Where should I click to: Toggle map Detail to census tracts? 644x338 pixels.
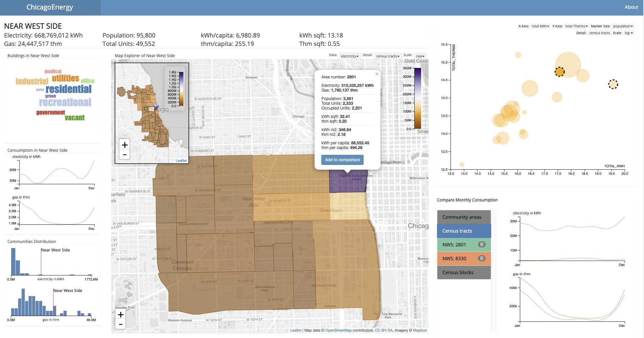point(388,56)
